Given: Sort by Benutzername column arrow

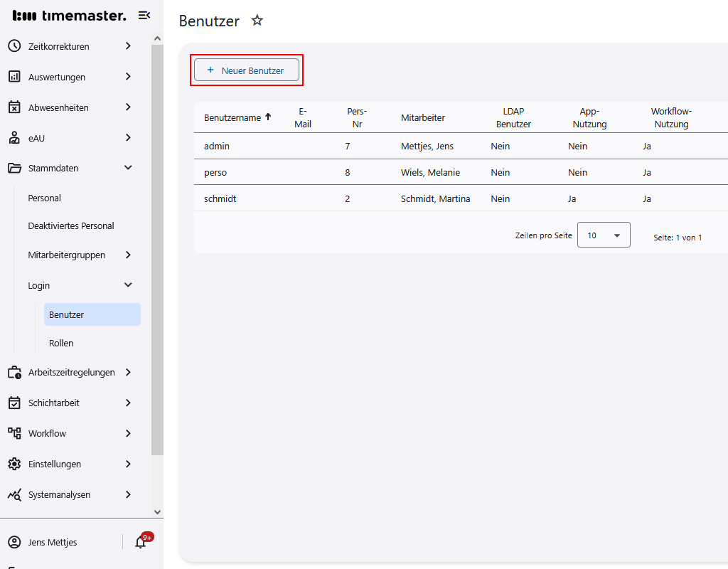Looking at the screenshot, I should [268, 117].
